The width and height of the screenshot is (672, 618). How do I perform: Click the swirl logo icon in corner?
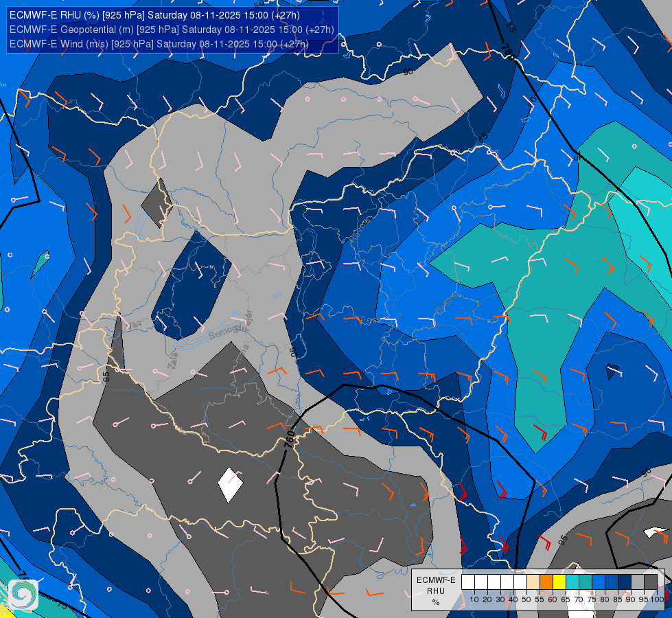23,595
